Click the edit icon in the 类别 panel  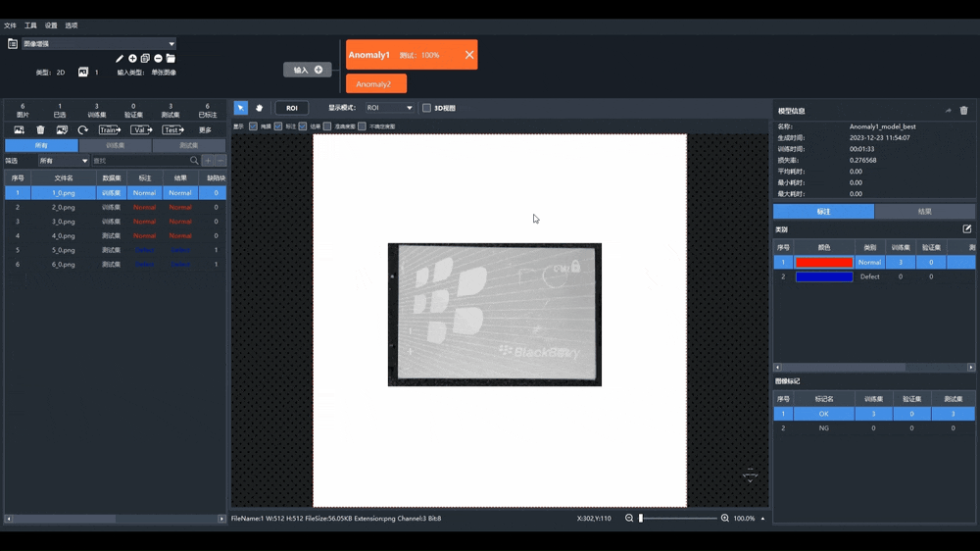(966, 229)
